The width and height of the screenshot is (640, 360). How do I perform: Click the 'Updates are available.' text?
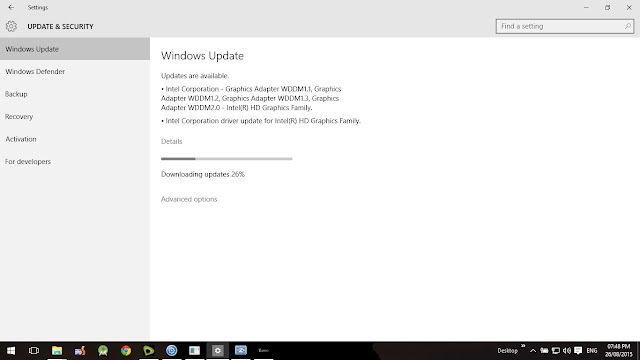pyautogui.click(x=195, y=76)
